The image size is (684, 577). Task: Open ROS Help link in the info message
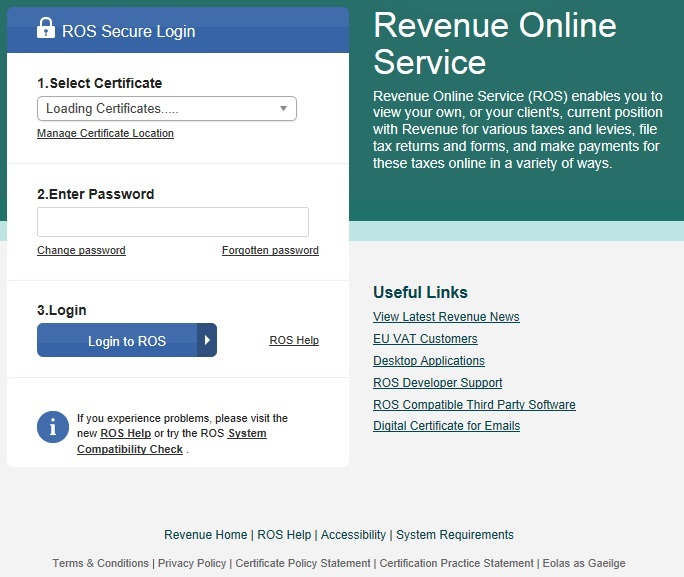(x=126, y=434)
